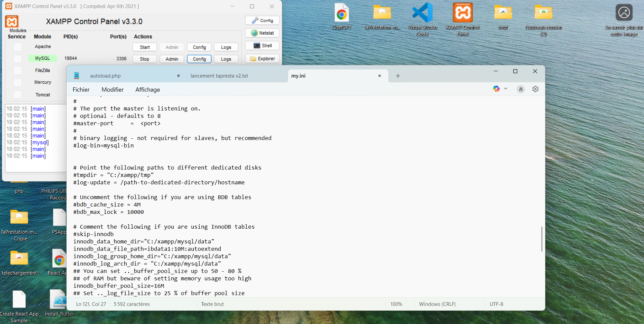Open the zoom level 100% selector
The image size is (644, 324).
coord(396,304)
